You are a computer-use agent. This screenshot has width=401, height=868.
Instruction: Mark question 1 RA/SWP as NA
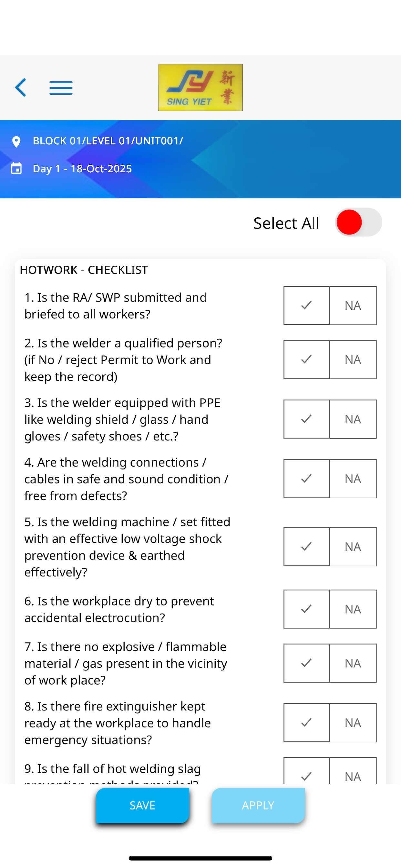click(x=353, y=305)
